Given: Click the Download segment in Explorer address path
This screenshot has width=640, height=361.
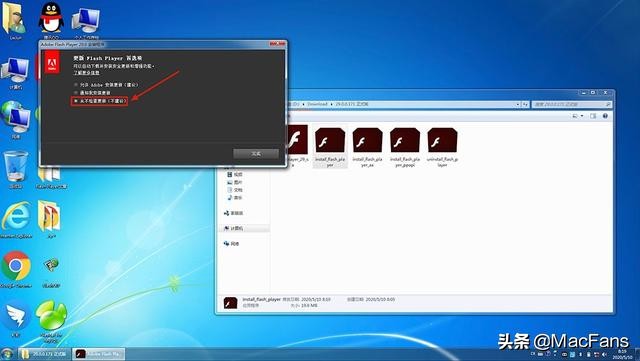Looking at the screenshot, I should click(x=317, y=104).
